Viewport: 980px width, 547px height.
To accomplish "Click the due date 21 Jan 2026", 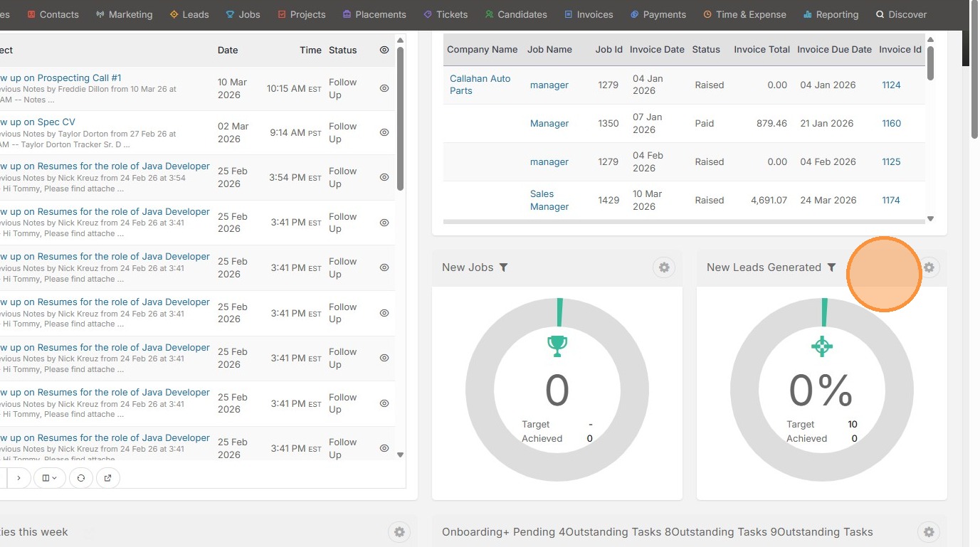I will (826, 123).
